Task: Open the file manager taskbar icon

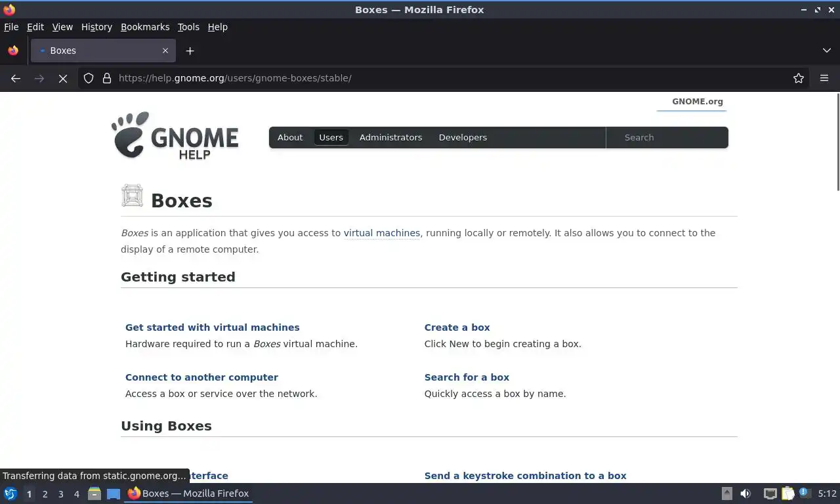Action: click(x=94, y=493)
